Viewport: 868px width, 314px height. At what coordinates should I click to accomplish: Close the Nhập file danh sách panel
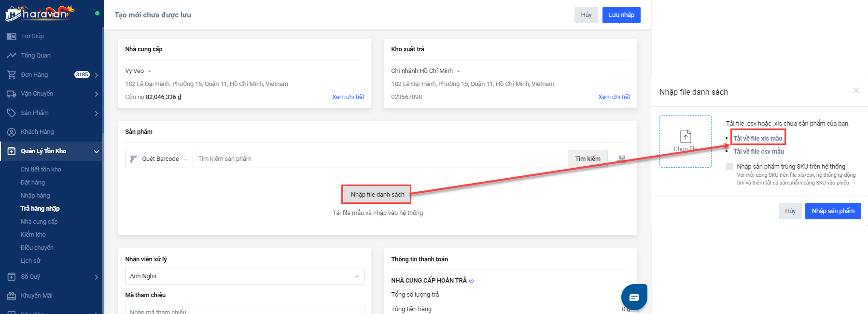(855, 91)
